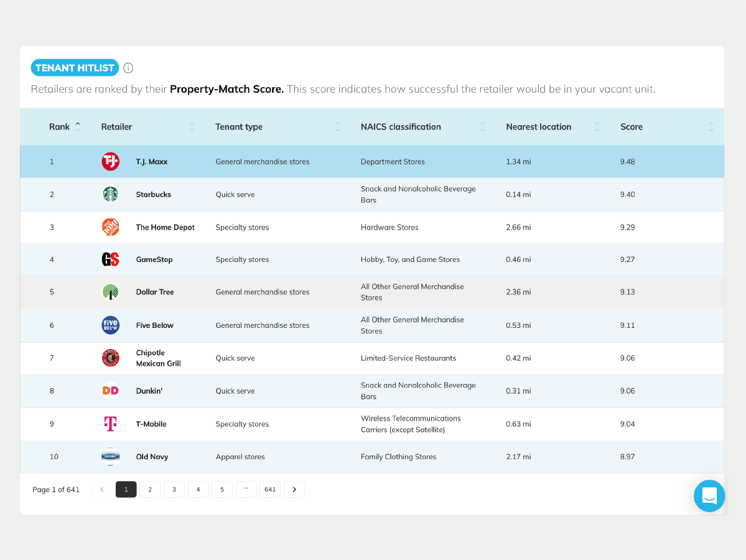This screenshot has width=746, height=560.
Task: Open the chat support bubble
Action: point(709,496)
